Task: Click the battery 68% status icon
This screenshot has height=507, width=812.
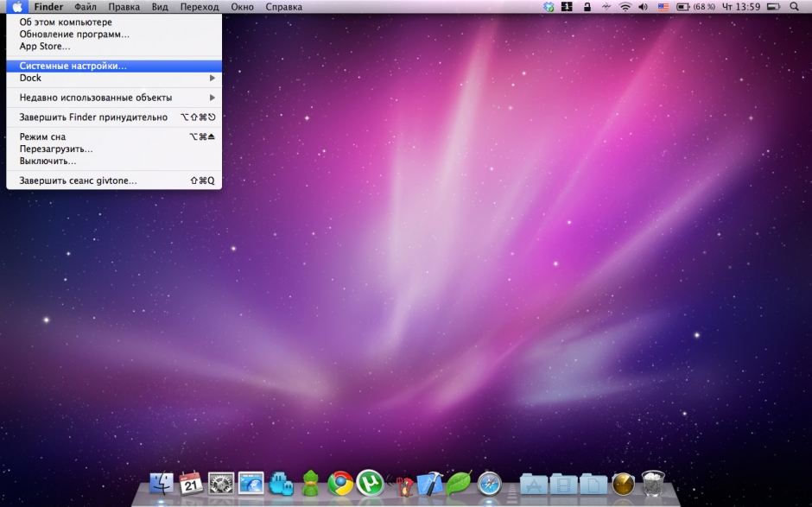Action: click(696, 7)
